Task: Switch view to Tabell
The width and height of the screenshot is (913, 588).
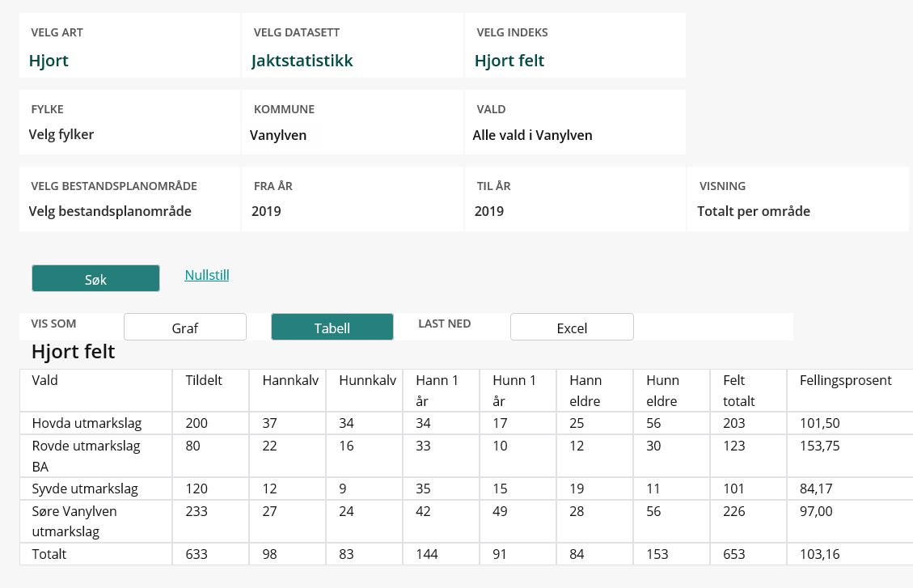Action: 332,328
